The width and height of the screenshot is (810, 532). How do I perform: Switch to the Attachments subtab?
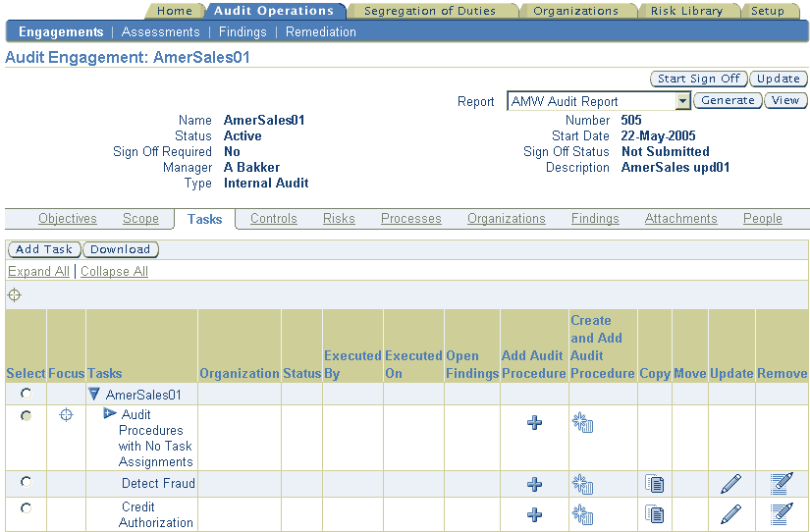click(x=680, y=219)
